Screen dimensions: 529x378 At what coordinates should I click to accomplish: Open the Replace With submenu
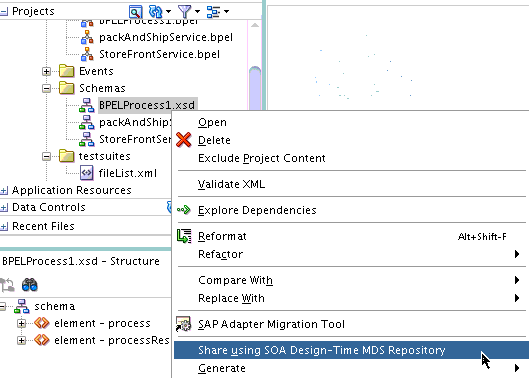tap(351, 298)
